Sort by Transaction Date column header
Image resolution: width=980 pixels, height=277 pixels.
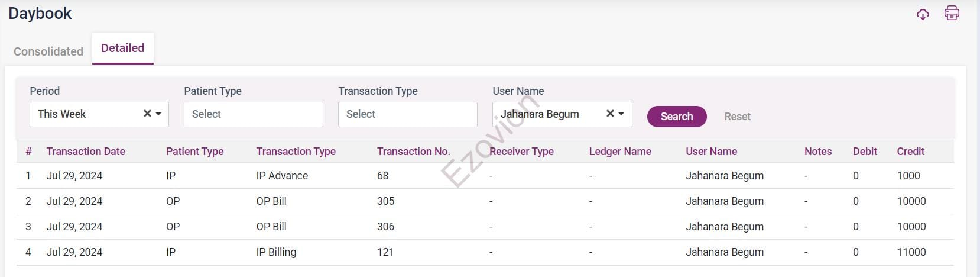(86, 152)
